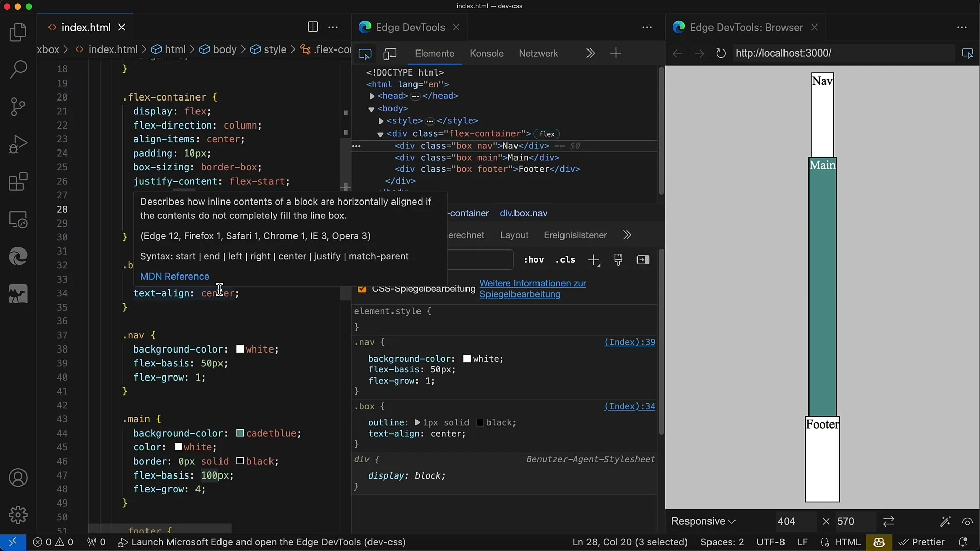This screenshot has width=980, height=551.
Task: Click the black outline color swatch in .box rule
Action: (480, 423)
